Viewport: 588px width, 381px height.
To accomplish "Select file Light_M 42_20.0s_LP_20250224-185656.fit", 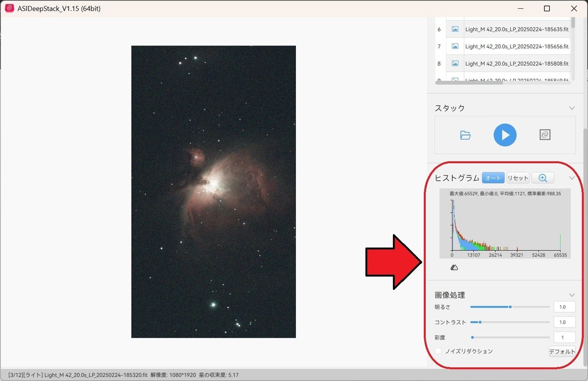I will tap(516, 47).
